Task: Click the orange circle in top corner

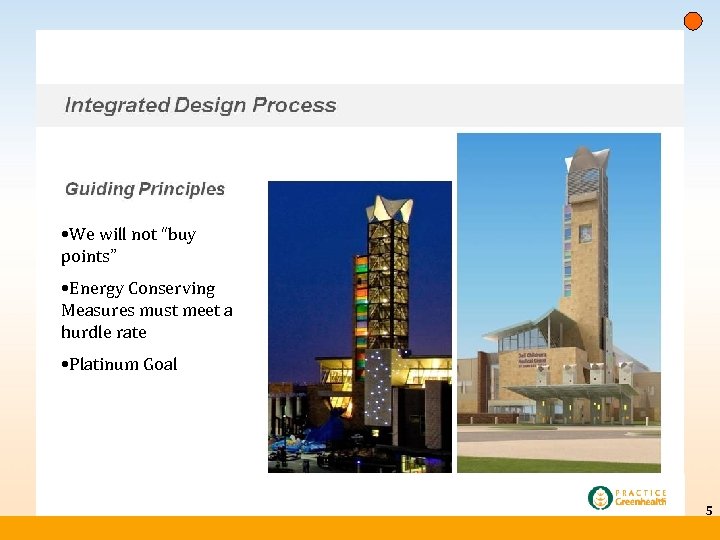Action: pos(693,21)
